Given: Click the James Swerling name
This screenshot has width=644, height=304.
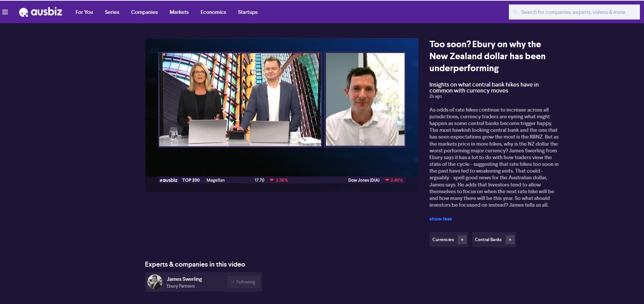Looking at the screenshot, I should point(184,279).
